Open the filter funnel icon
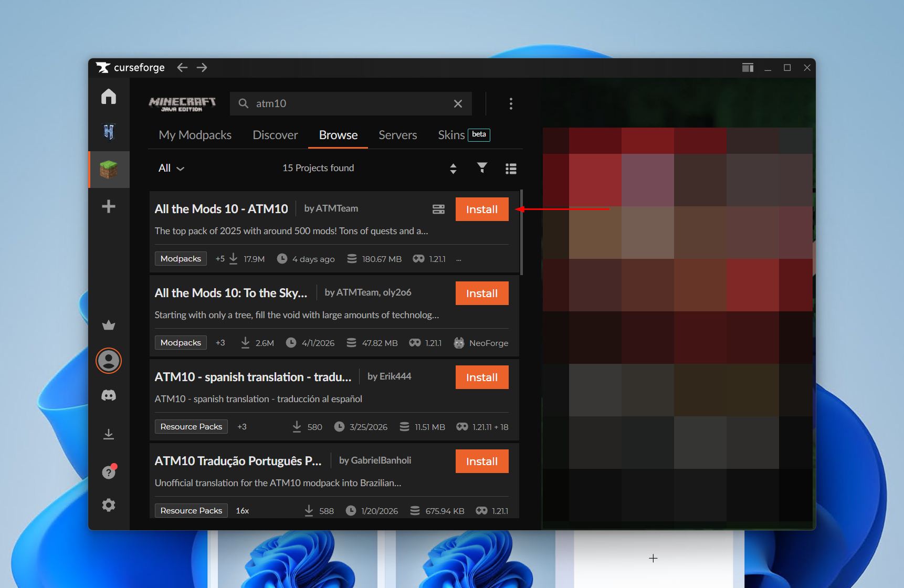 tap(482, 168)
